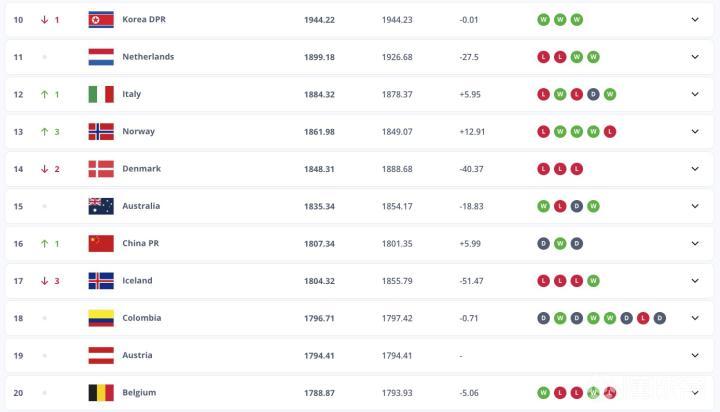
Task: Click the Norway flag icon
Action: point(101,131)
